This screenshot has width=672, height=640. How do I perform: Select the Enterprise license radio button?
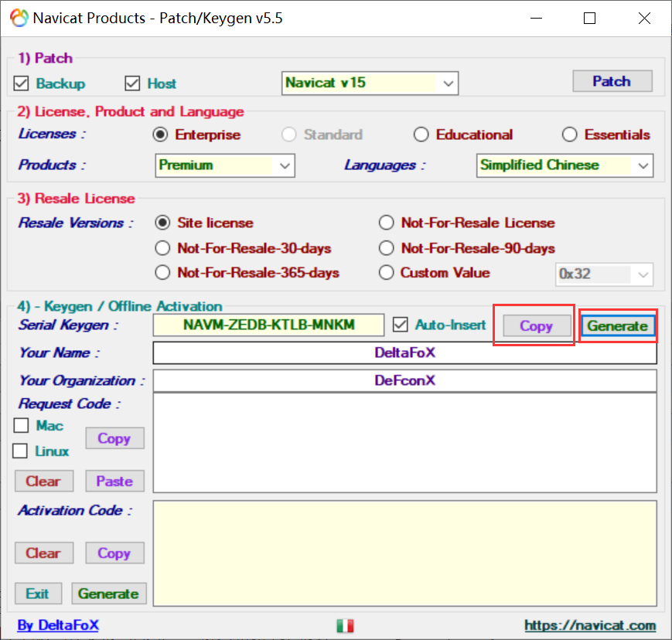tap(160, 134)
